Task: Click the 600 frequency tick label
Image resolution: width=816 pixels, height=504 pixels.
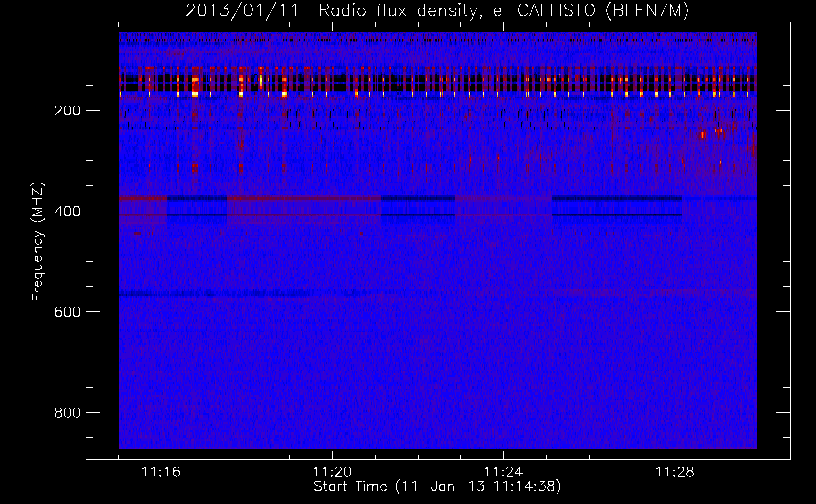Action: 68,312
